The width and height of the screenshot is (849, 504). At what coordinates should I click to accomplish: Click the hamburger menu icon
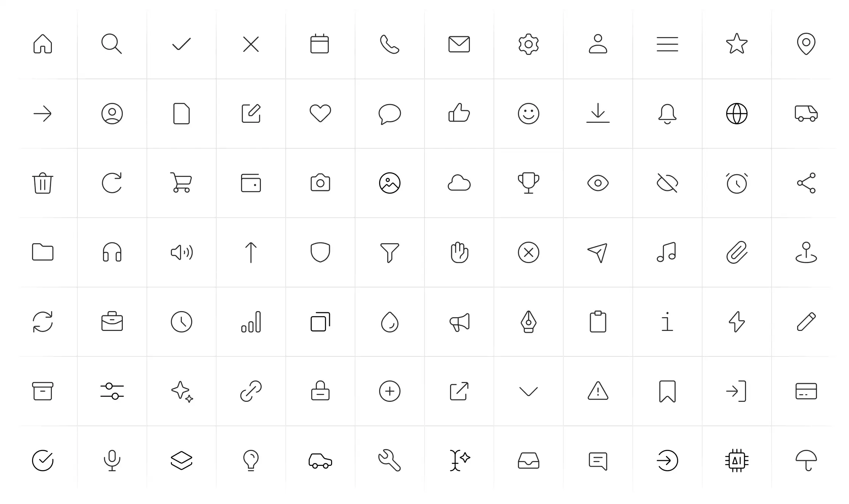click(667, 44)
